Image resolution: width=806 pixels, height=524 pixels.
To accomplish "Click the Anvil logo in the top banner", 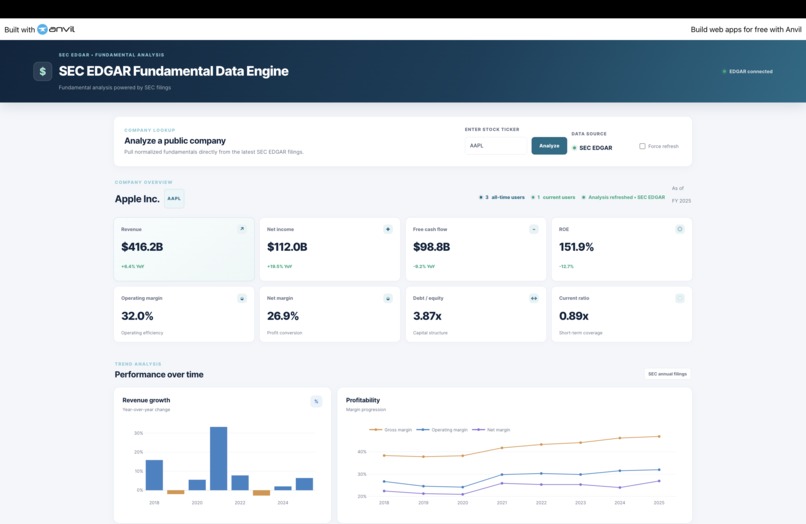I will (x=56, y=29).
